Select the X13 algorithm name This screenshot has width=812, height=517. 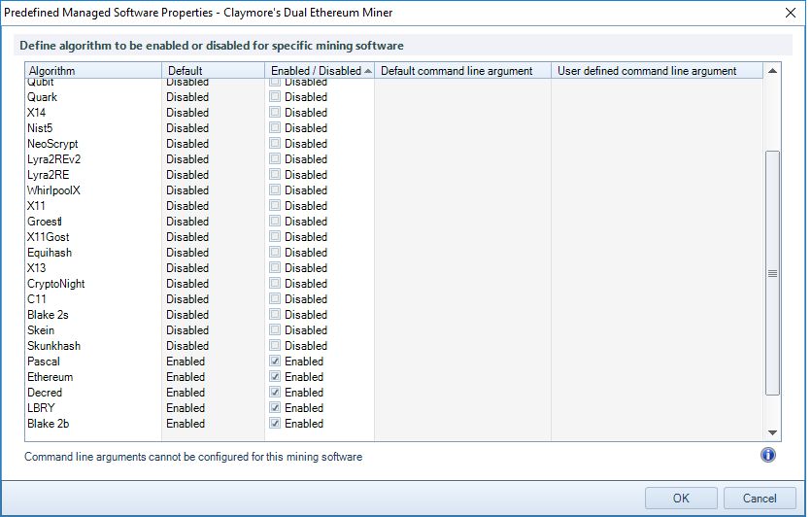(37, 268)
